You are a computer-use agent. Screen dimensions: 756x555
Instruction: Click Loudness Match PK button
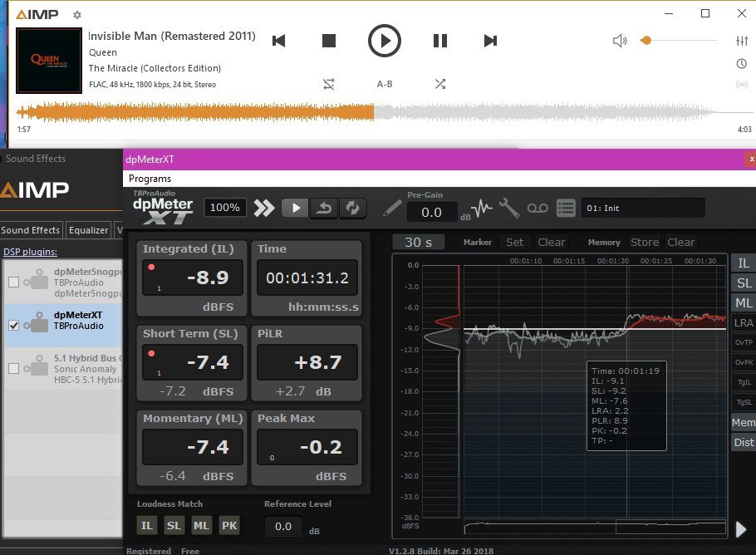[x=229, y=526]
